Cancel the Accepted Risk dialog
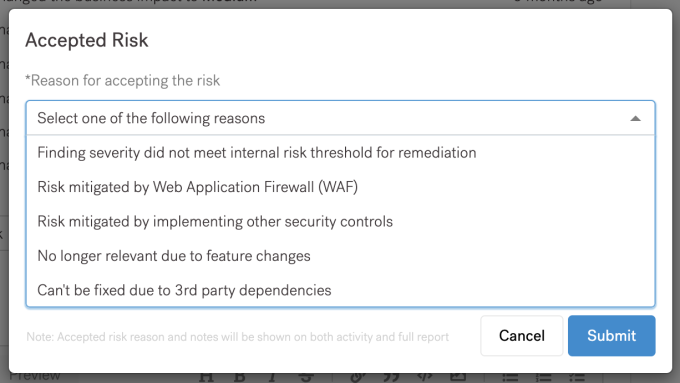Screen dimensions: 680x383 (522, 336)
